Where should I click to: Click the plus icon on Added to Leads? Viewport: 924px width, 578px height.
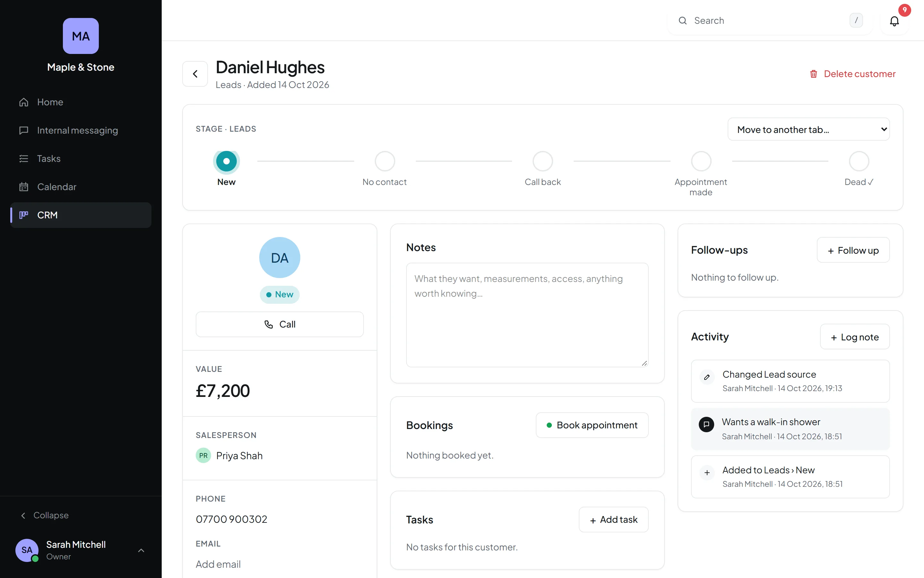pos(707,473)
